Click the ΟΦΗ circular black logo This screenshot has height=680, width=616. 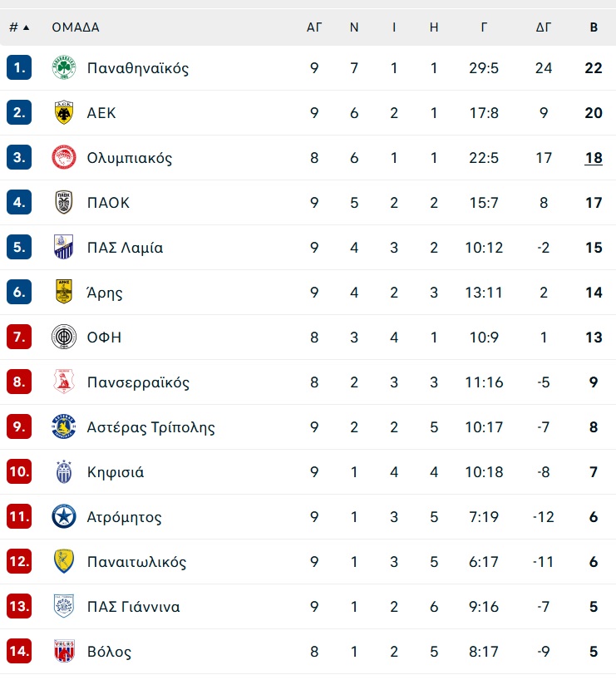click(x=64, y=337)
